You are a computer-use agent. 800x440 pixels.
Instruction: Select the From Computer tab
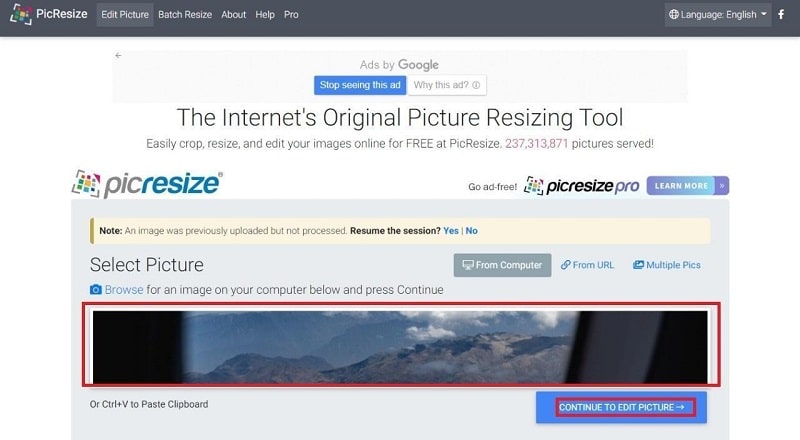[503, 265]
